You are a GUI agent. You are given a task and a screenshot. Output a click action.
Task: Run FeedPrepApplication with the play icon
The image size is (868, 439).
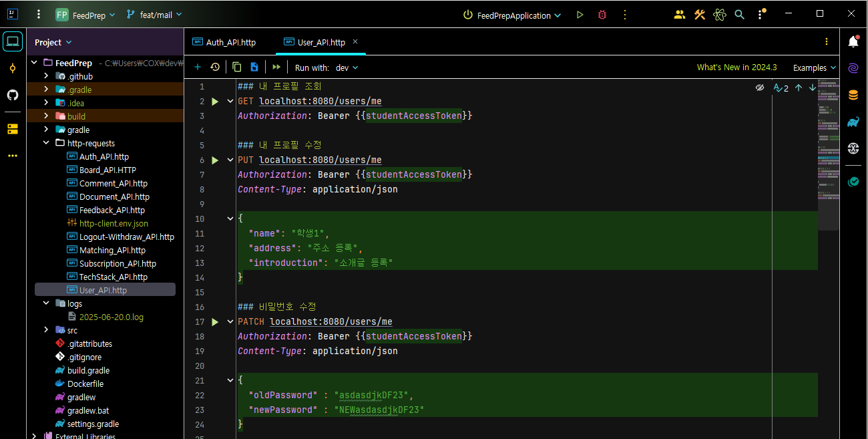[580, 15]
